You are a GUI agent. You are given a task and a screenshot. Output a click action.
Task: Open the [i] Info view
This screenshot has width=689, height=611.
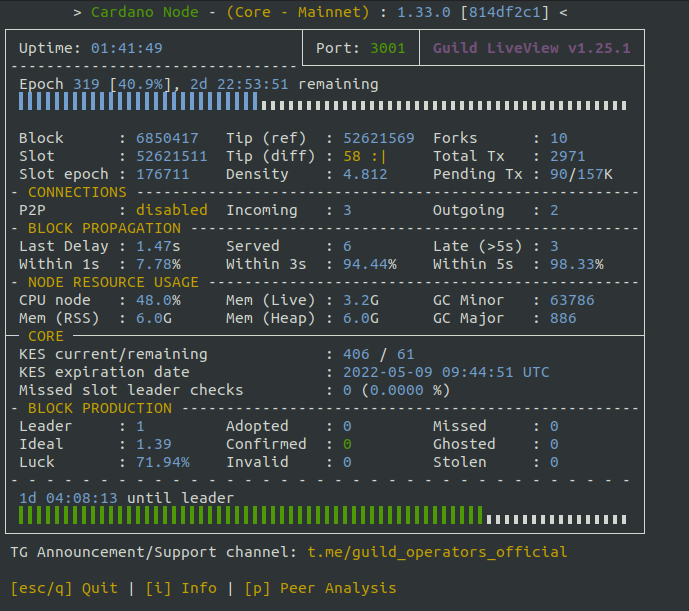coord(181,588)
